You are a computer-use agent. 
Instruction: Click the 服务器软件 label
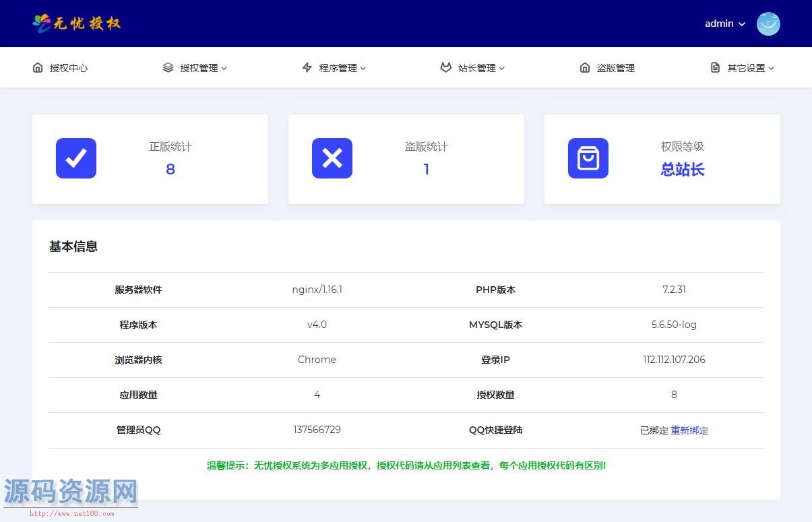138,290
